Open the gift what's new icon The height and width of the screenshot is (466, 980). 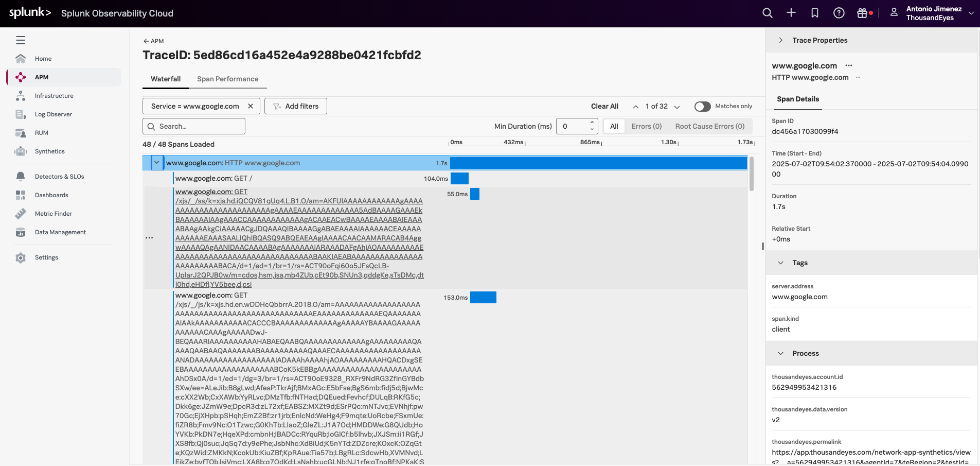[863, 13]
